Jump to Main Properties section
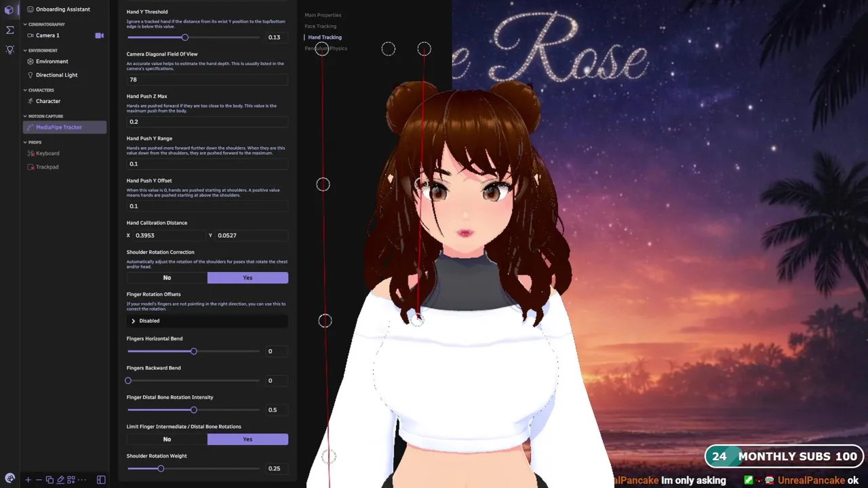The image size is (868, 488). [323, 15]
